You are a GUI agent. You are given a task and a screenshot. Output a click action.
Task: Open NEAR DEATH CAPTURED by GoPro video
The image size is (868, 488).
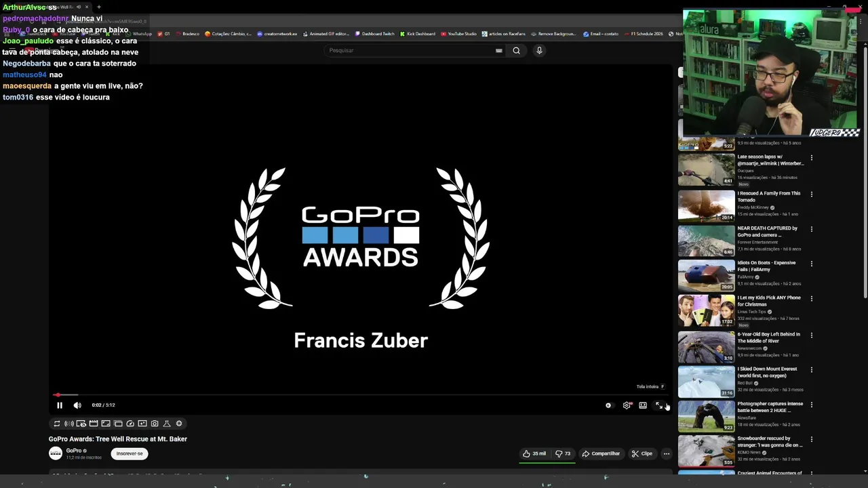(768, 231)
